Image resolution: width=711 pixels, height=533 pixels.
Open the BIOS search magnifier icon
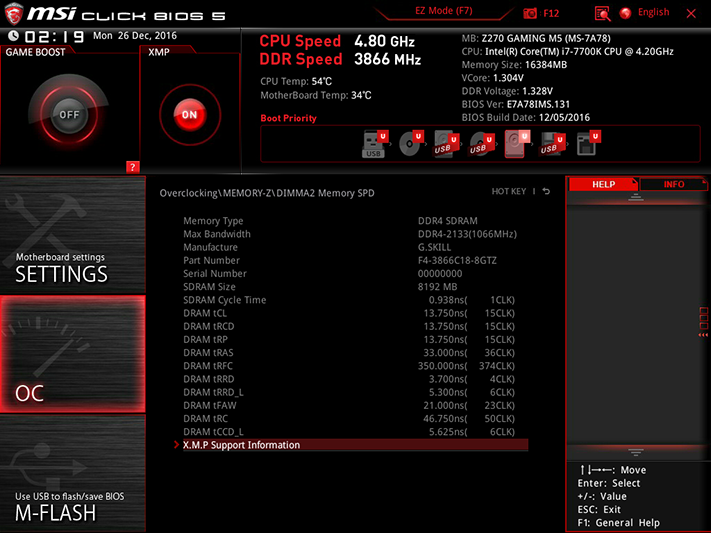[602, 14]
